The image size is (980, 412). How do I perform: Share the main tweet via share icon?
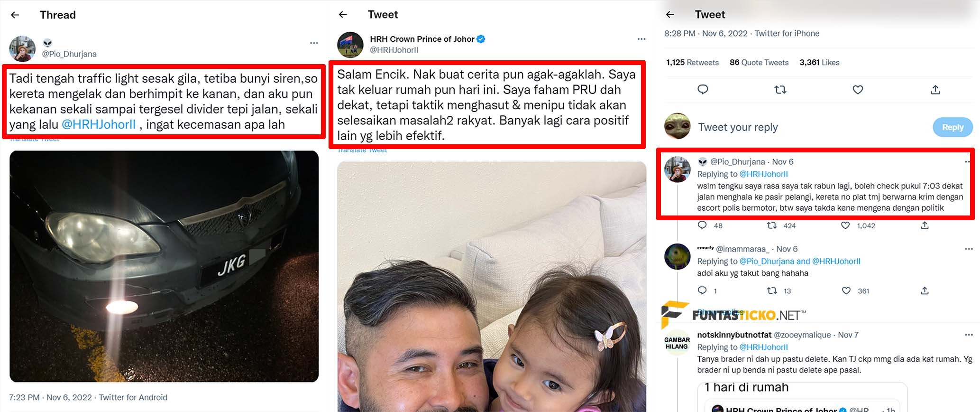(x=935, y=89)
